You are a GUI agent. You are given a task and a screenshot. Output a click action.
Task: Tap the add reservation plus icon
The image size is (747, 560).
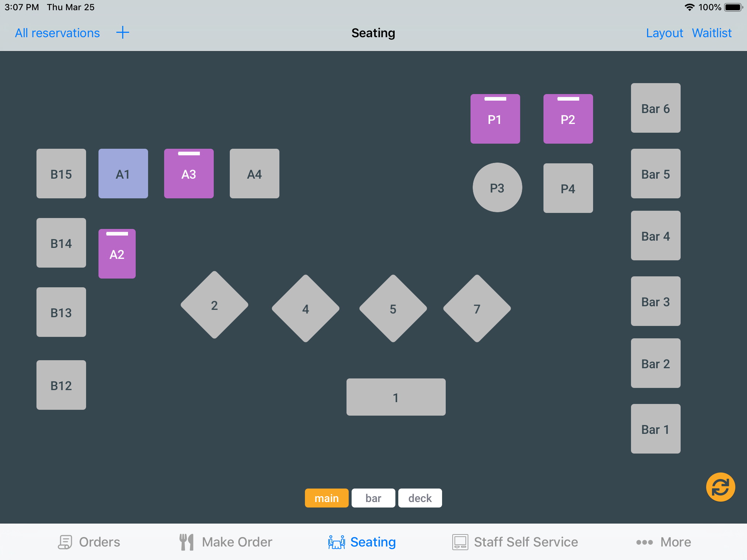pyautogui.click(x=122, y=32)
